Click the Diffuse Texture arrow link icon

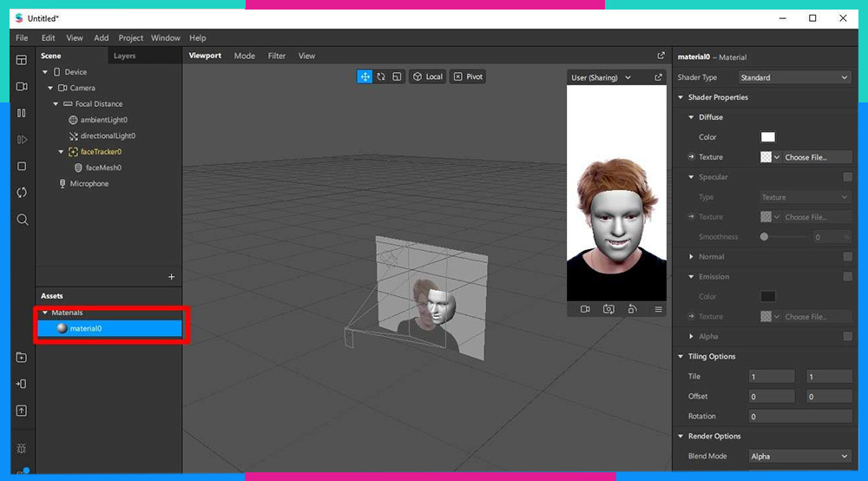click(x=692, y=157)
